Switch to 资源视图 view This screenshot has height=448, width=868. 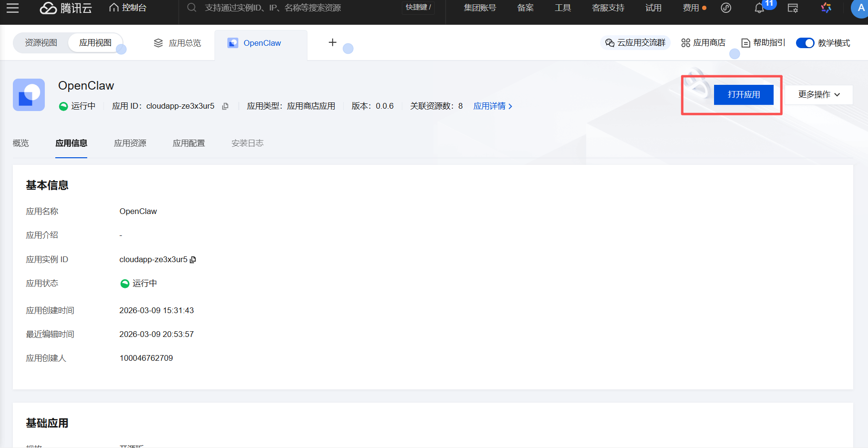pyautogui.click(x=41, y=43)
